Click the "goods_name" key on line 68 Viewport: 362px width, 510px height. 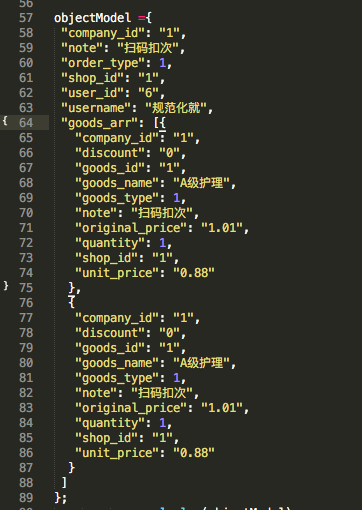pos(117,183)
